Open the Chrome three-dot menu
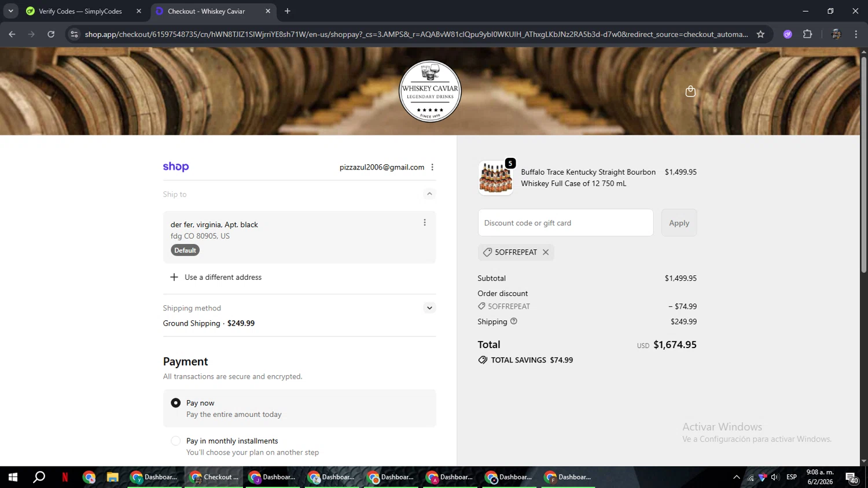This screenshot has width=868, height=488. pos(856,34)
